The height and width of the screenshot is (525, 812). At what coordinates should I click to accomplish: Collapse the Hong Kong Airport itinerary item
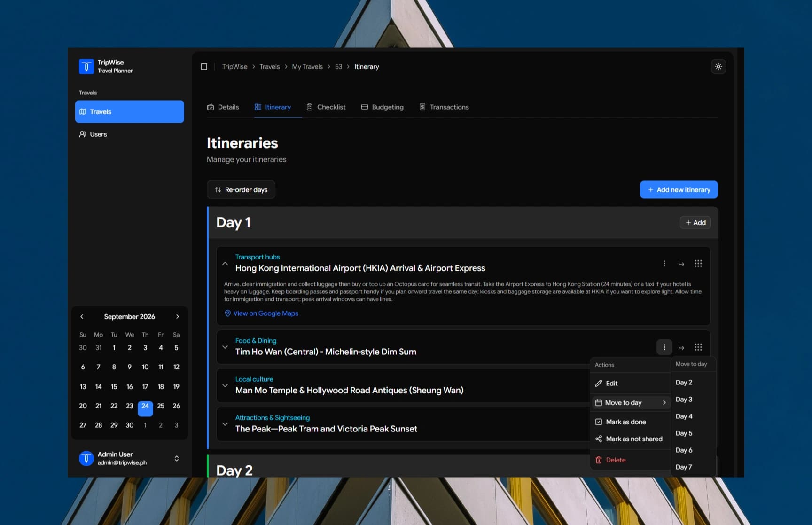tap(225, 264)
